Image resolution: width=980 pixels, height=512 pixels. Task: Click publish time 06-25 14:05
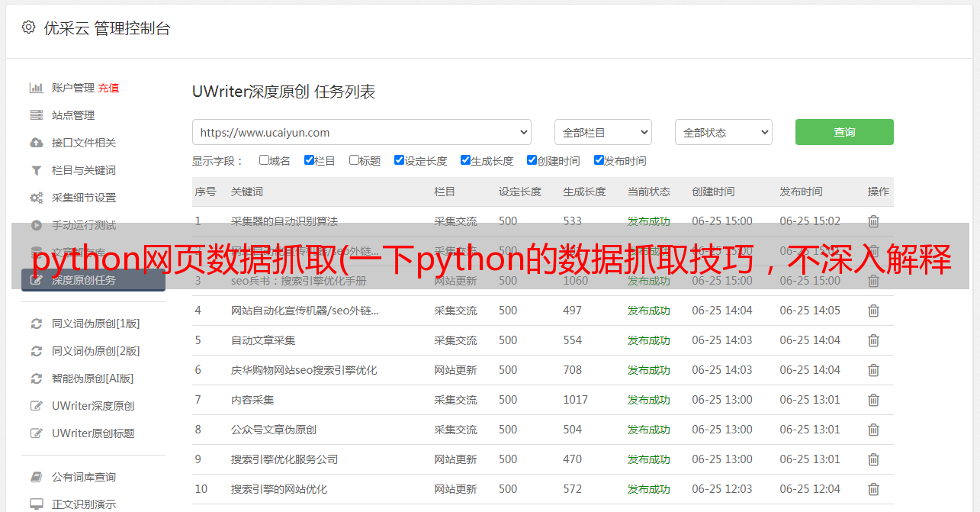(810, 311)
